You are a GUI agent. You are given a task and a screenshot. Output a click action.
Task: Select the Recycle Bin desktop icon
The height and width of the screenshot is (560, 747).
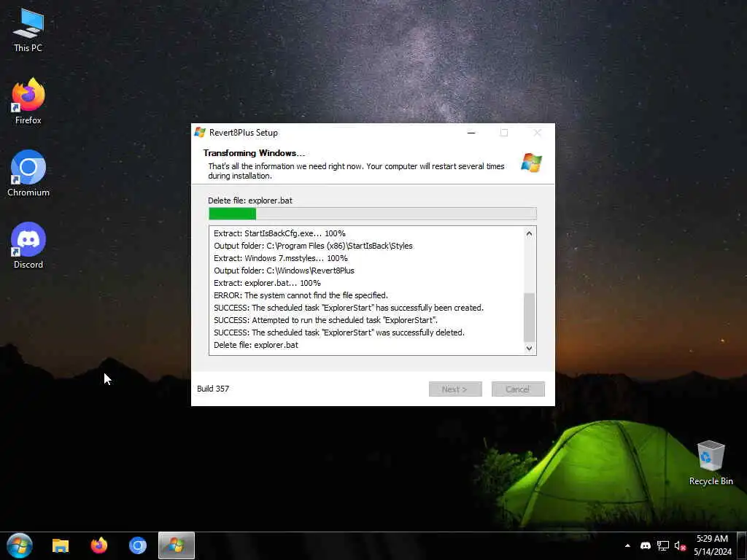711,463
